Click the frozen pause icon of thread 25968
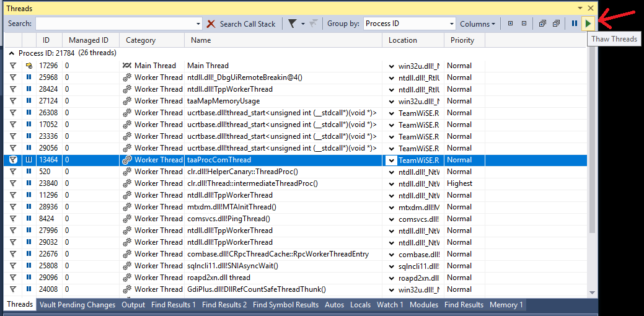This screenshot has height=316, width=644. click(x=29, y=77)
